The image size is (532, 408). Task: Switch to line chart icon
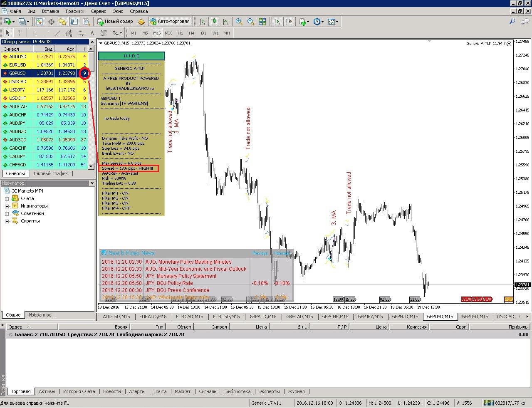(225, 22)
